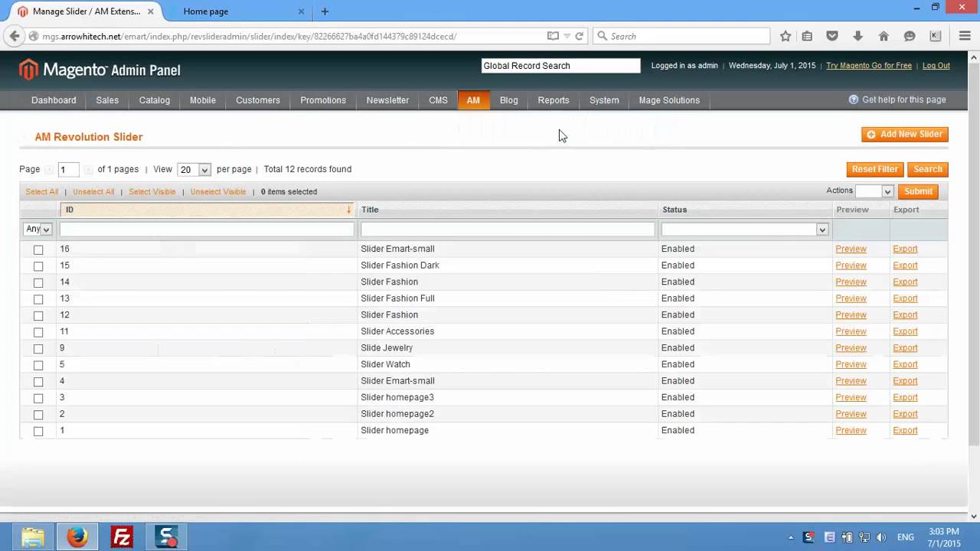The width and height of the screenshot is (980, 551).
Task: Open the Mage Solutions menu
Action: point(669,100)
